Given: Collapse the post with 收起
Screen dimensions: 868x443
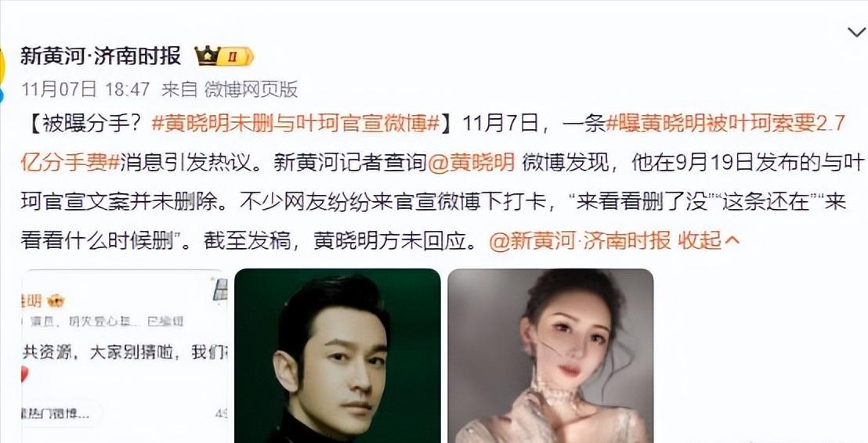Looking at the screenshot, I should click(x=700, y=240).
